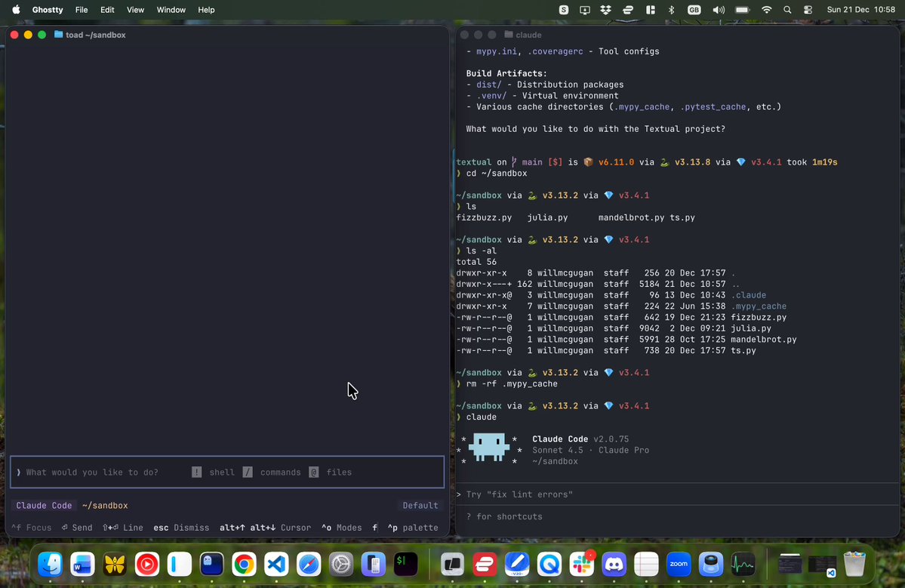Open the GB input source menu
Viewport: 905px width, 588px height.
click(694, 10)
